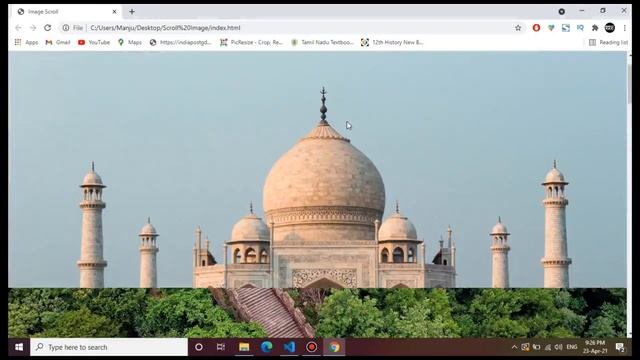Open the site information icon beside File

pyautogui.click(x=66, y=28)
